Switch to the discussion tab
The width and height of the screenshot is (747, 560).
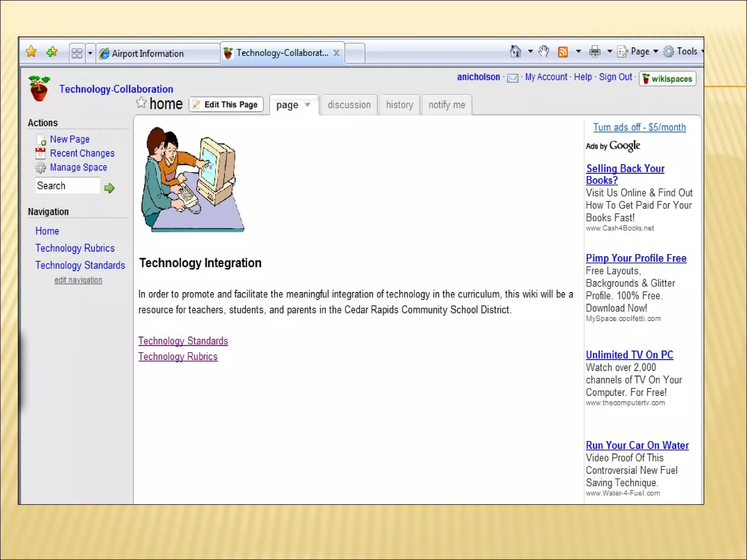[349, 105]
